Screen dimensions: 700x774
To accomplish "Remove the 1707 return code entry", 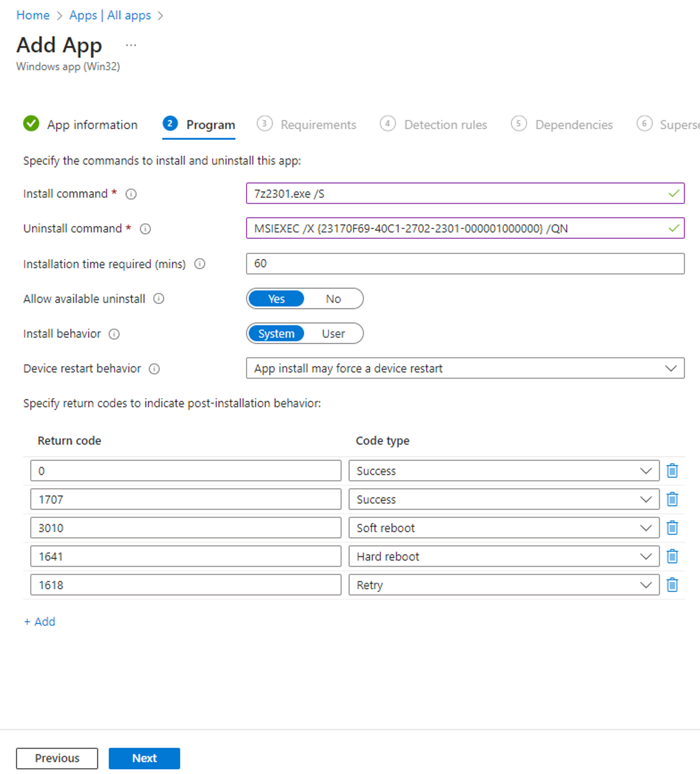I will click(x=672, y=499).
